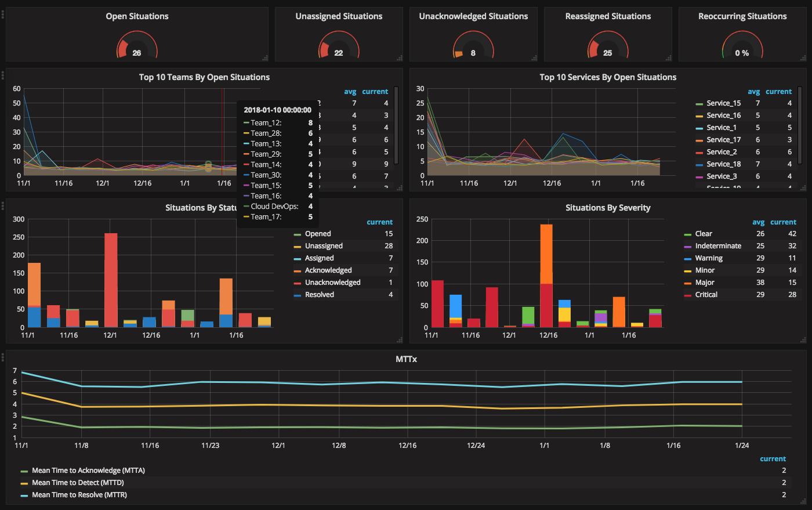Open Situations By Severity panel title menu
This screenshot has width=812, height=510.
point(607,208)
